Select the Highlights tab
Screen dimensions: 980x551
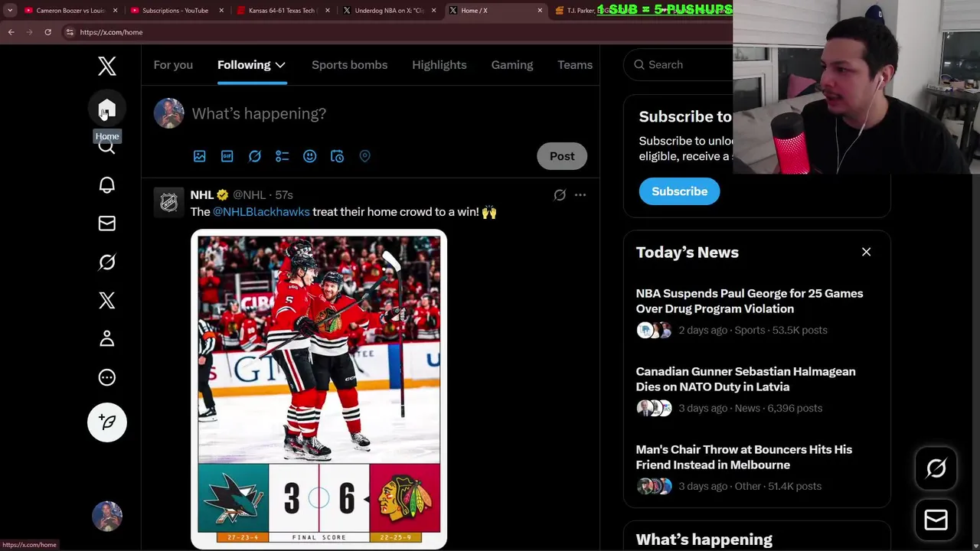tap(439, 65)
